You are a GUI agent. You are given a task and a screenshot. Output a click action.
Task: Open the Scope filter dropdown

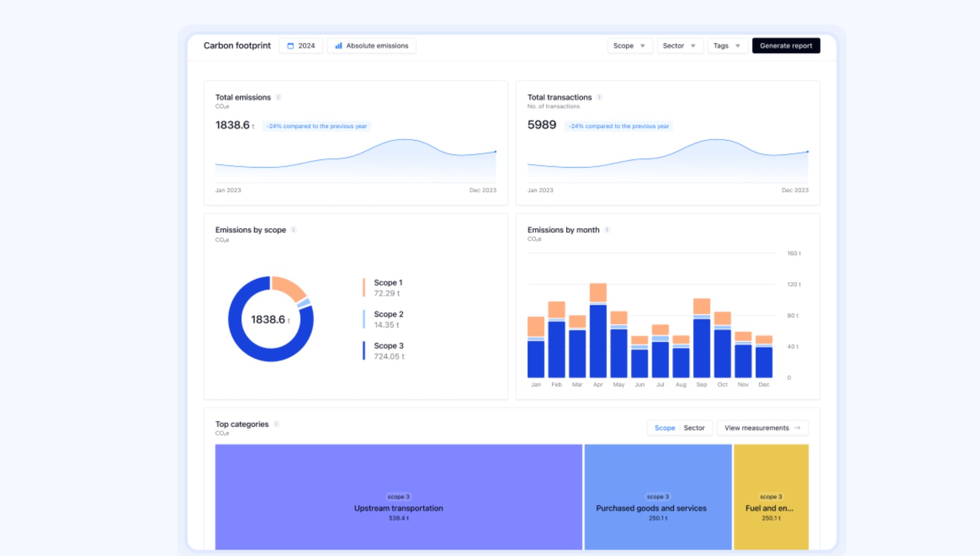click(629, 46)
